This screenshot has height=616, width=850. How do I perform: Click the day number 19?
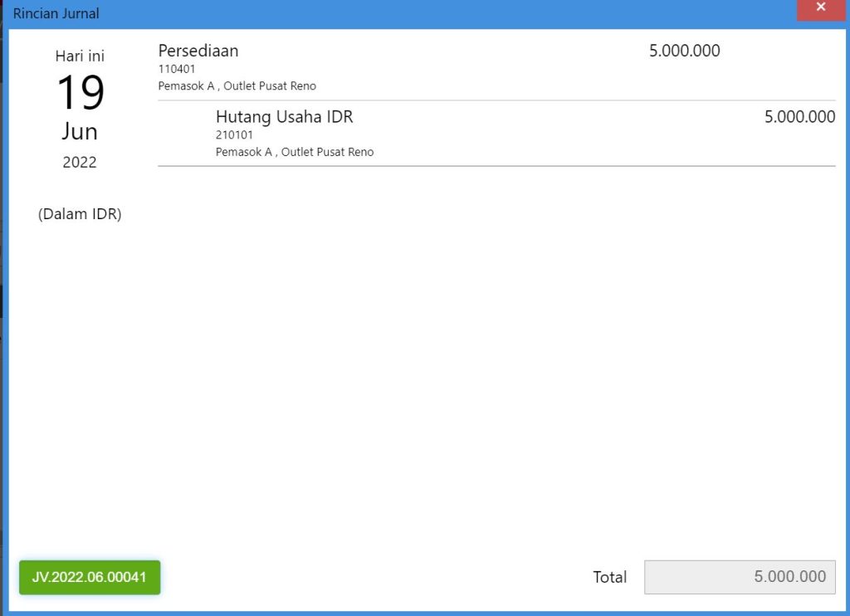pyautogui.click(x=80, y=93)
